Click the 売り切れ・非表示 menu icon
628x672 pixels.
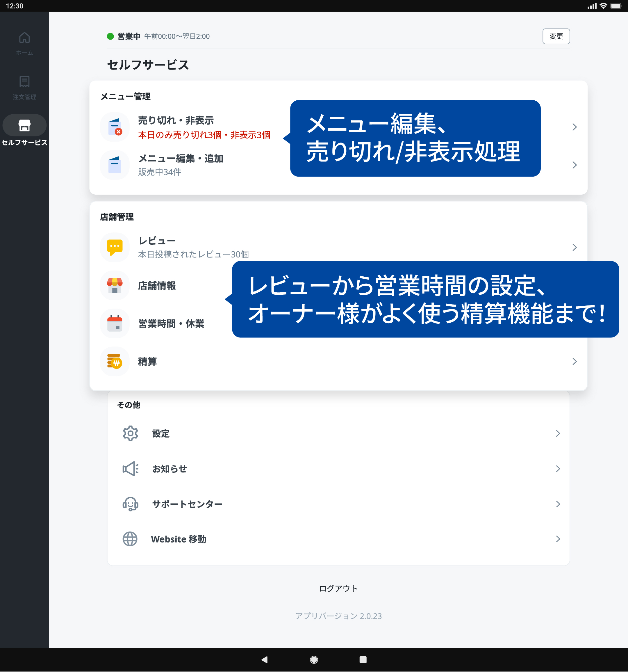[115, 127]
